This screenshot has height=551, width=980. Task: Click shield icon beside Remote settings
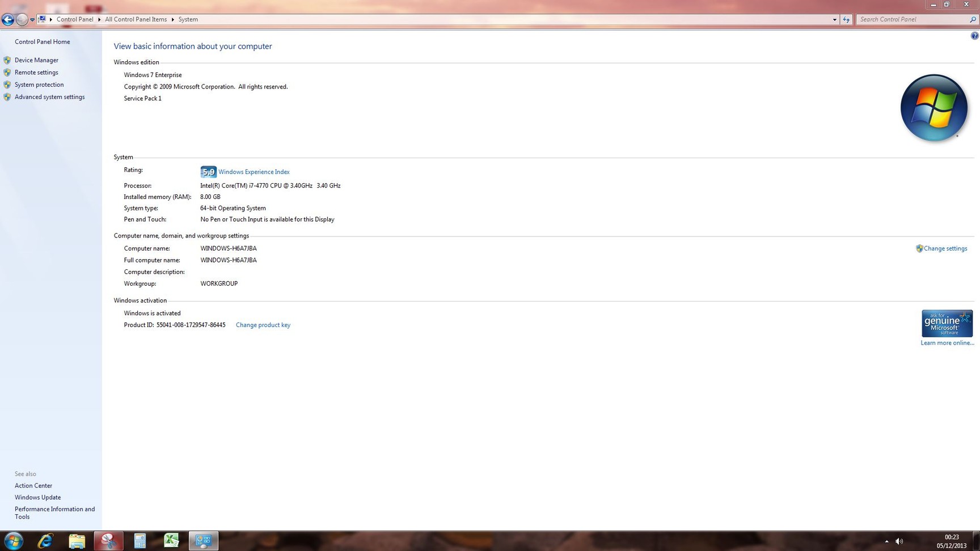click(x=7, y=73)
